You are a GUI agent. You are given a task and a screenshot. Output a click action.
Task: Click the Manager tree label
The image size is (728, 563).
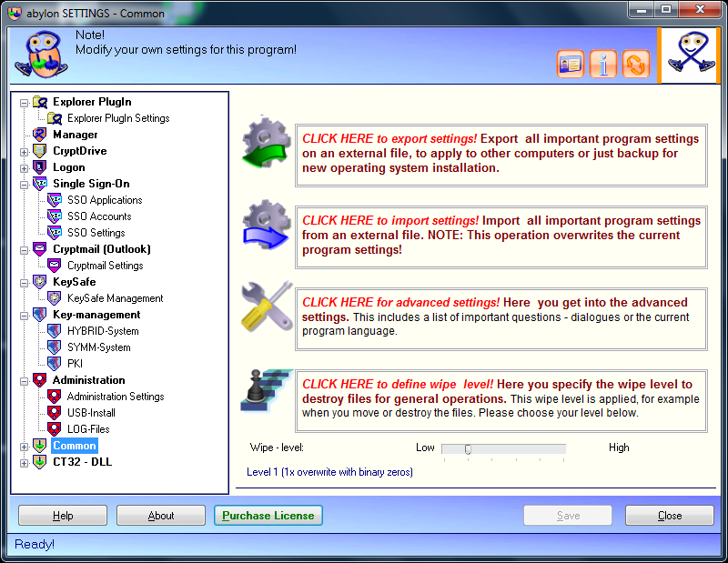(x=76, y=135)
